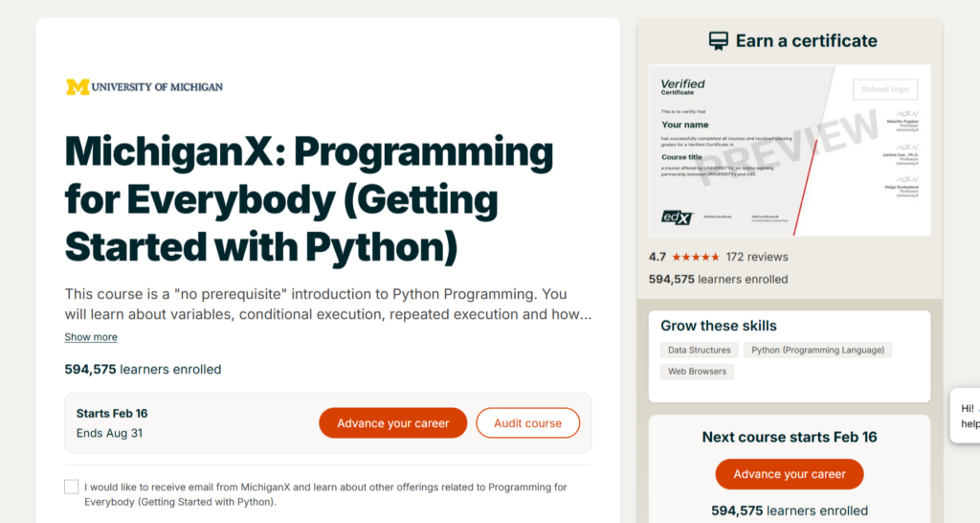Click the School logo placeholder on certificate
Screen dimensions: 980x523
pos(884,89)
